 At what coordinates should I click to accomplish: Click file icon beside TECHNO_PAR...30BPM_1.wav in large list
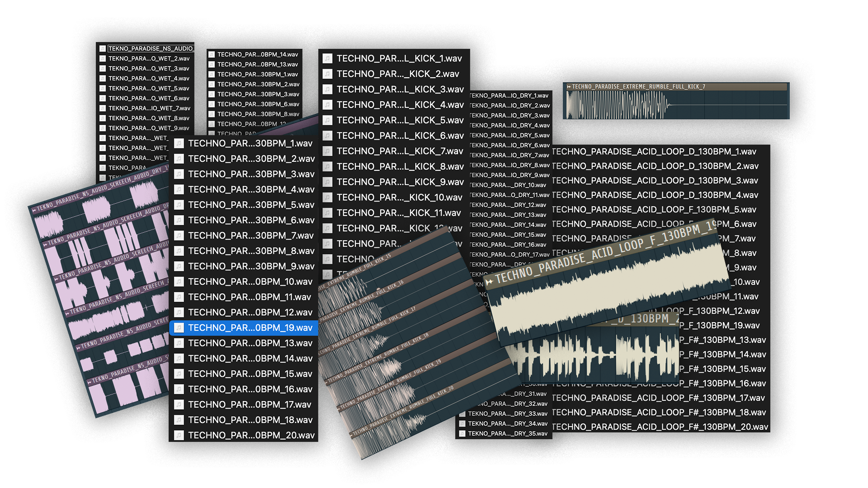pos(179,144)
